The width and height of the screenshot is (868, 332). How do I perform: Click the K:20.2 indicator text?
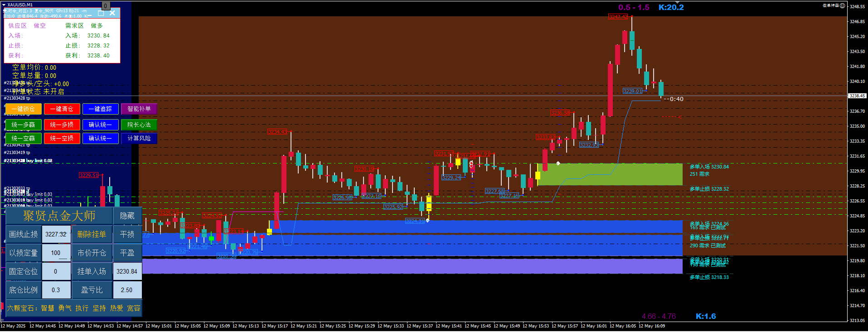(x=671, y=7)
